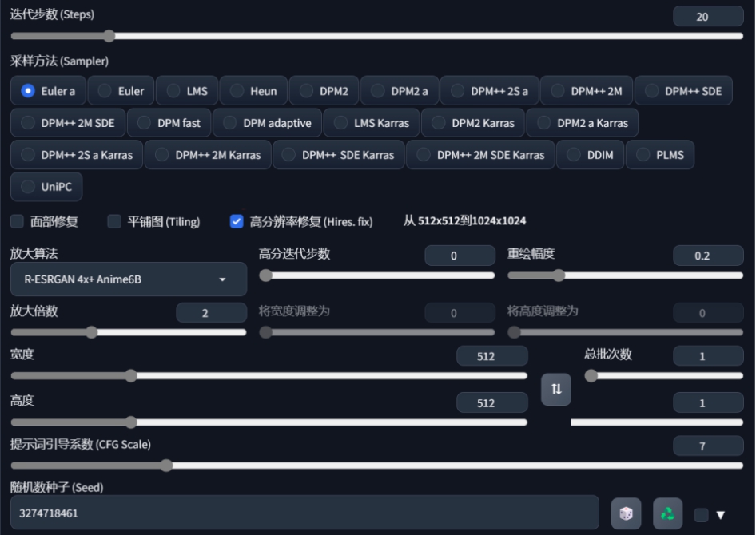Click the 重绘幅度 denoising slider

tap(625, 275)
